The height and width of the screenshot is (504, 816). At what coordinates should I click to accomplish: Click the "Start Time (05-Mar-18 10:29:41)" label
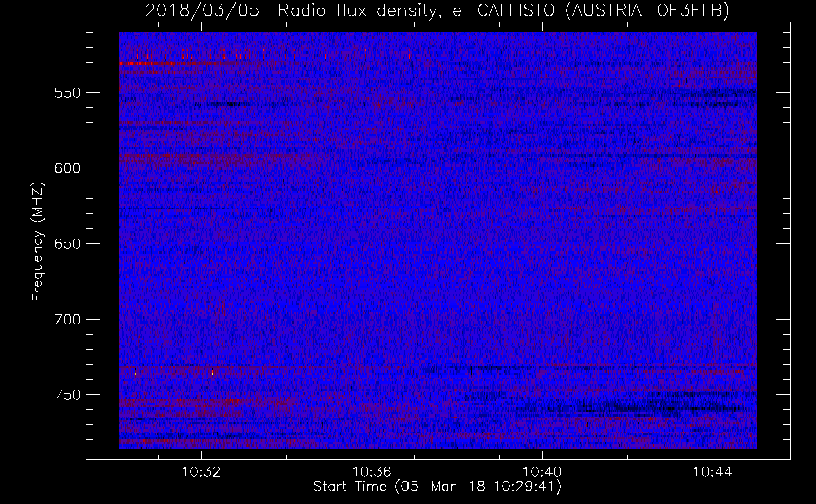click(437, 487)
